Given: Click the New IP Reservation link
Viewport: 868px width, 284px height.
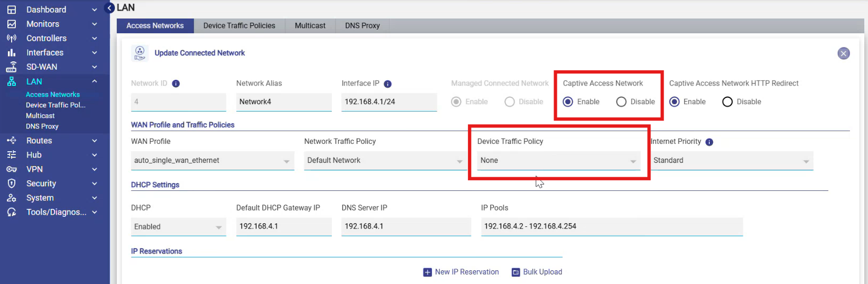Looking at the screenshot, I should pos(467,272).
